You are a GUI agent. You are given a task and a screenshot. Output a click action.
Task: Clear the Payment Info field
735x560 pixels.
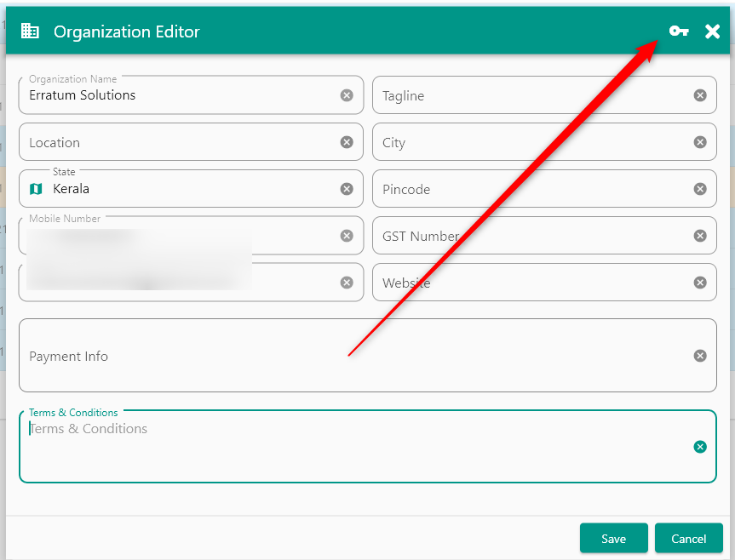(x=700, y=356)
